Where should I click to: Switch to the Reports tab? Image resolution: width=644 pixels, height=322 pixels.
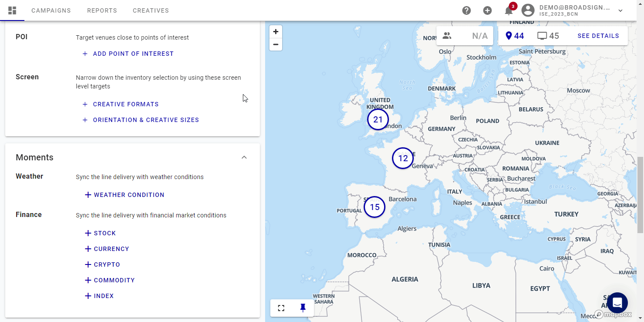(x=102, y=10)
